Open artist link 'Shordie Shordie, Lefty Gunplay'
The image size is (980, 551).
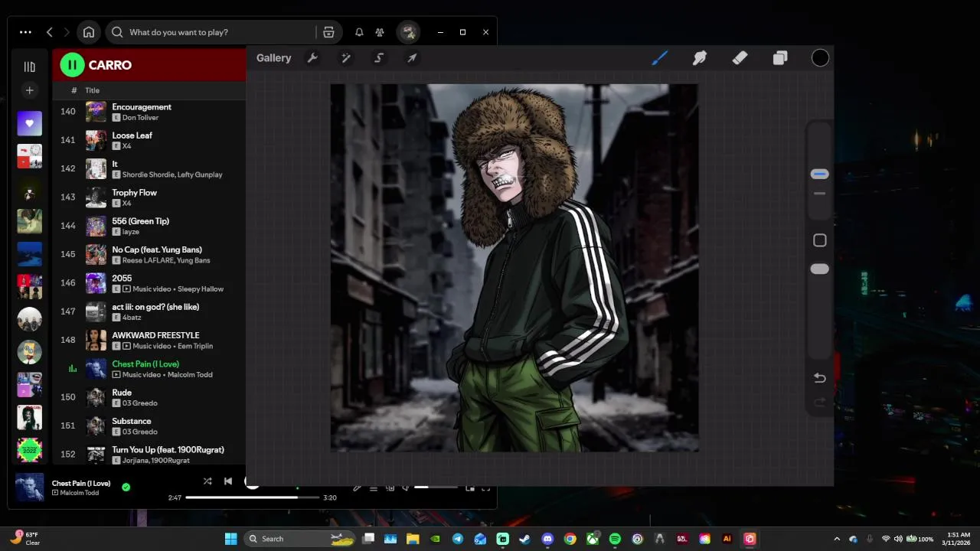click(x=172, y=174)
